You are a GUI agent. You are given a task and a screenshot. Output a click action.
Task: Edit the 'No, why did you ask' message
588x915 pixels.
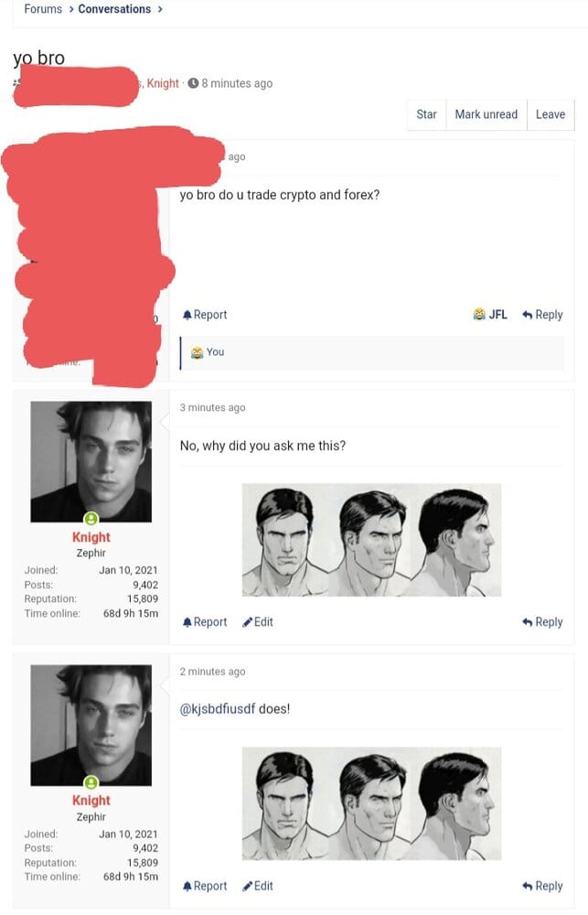pyautogui.click(x=257, y=622)
